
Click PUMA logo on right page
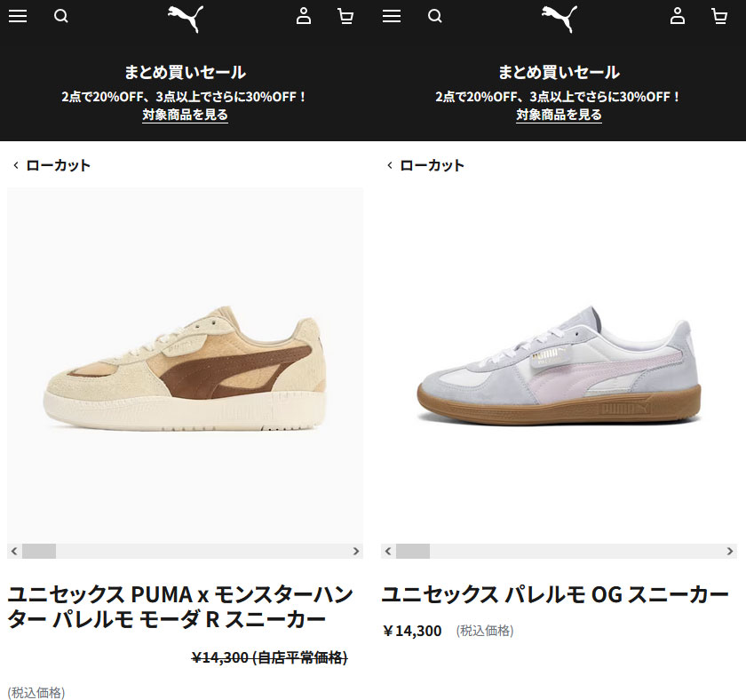(x=559, y=19)
